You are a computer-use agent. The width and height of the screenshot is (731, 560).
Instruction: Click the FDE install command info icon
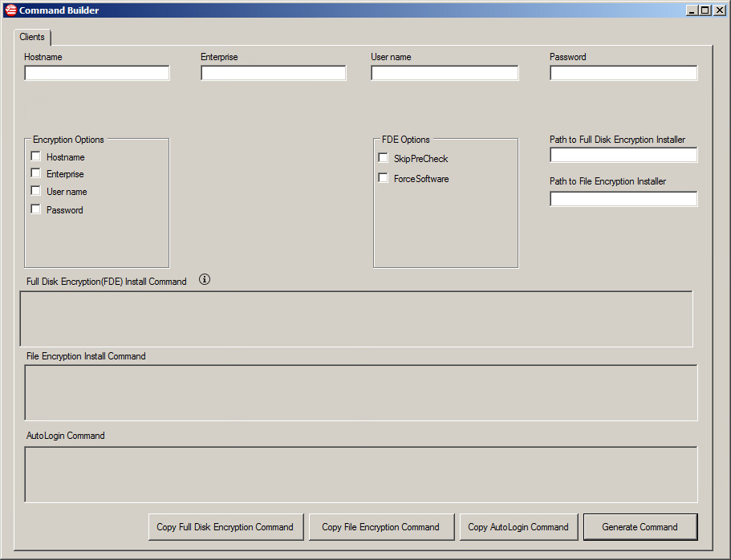pos(204,279)
